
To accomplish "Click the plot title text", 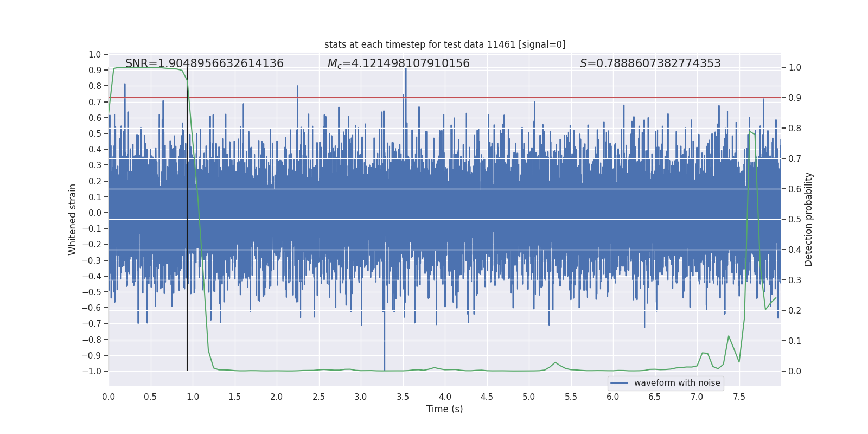I will click(x=445, y=44).
